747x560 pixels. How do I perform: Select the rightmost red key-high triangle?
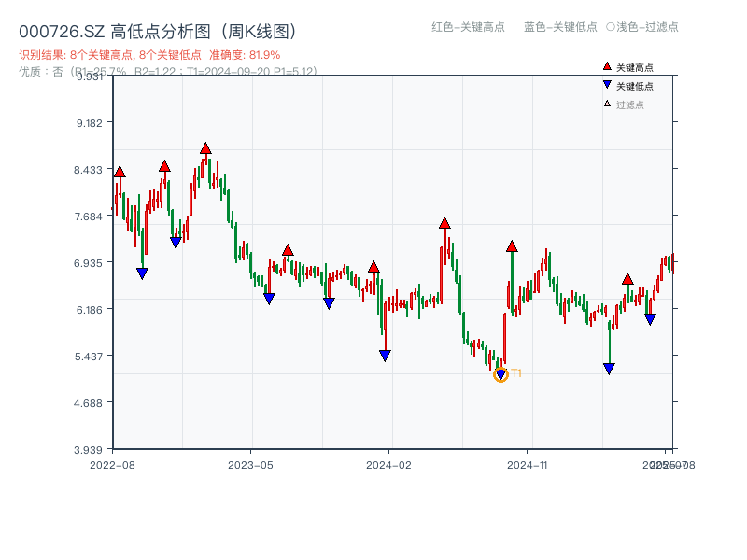[627, 279]
